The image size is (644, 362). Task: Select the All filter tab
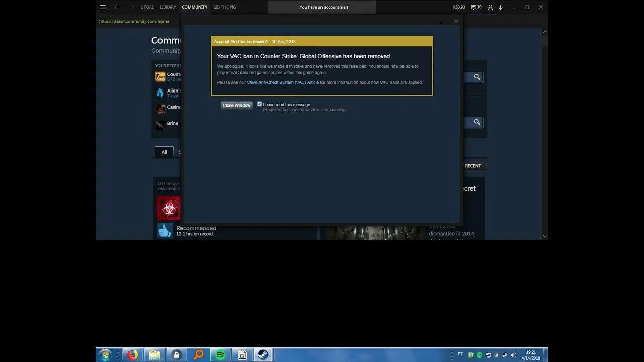[x=164, y=152]
